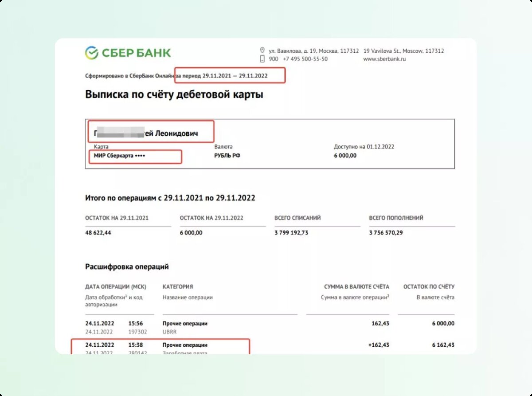Image resolution: width=532 pixels, height=396 pixels.
Task: Click 'КАТЕГОРИЯ' column header
Action: [x=178, y=287]
